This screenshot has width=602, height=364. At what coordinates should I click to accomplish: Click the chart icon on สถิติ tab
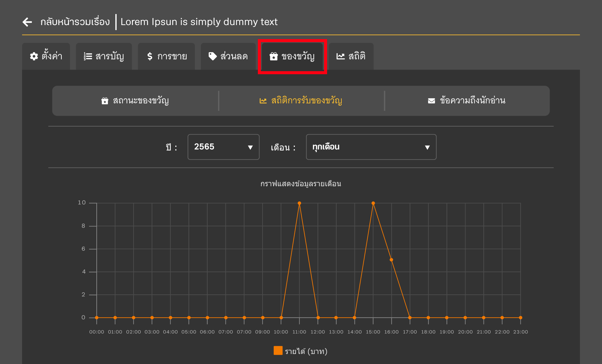pos(340,56)
